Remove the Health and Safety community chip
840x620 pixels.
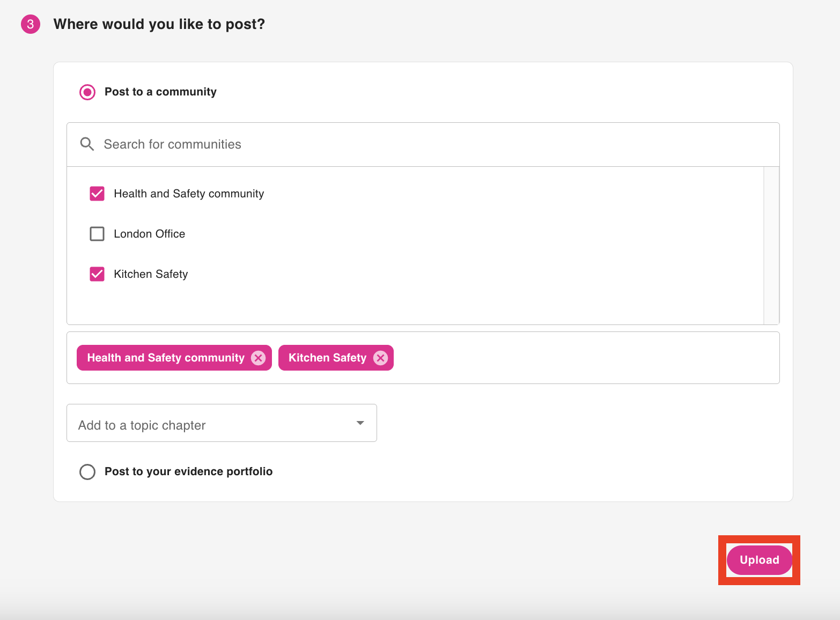pos(258,358)
